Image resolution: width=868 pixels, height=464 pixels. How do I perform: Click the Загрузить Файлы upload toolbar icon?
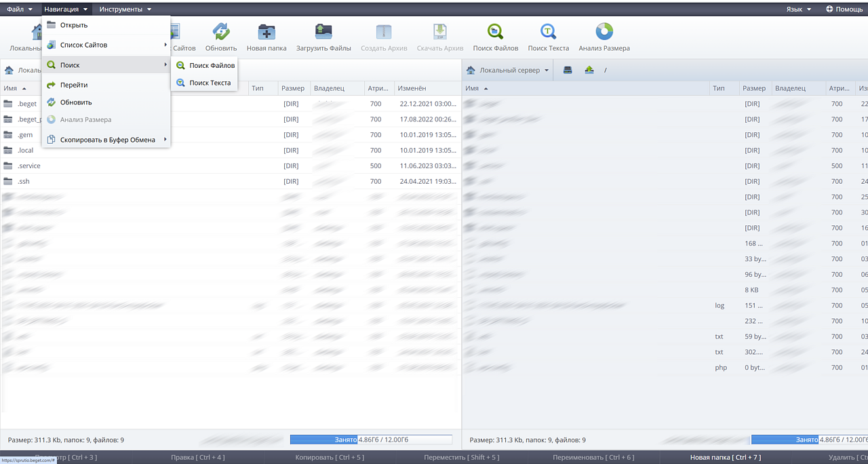323,33
